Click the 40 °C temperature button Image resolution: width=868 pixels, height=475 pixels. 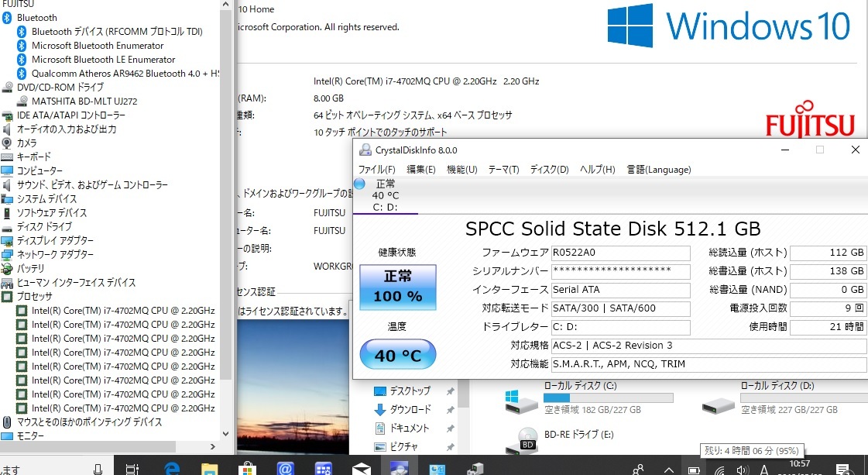397,355
